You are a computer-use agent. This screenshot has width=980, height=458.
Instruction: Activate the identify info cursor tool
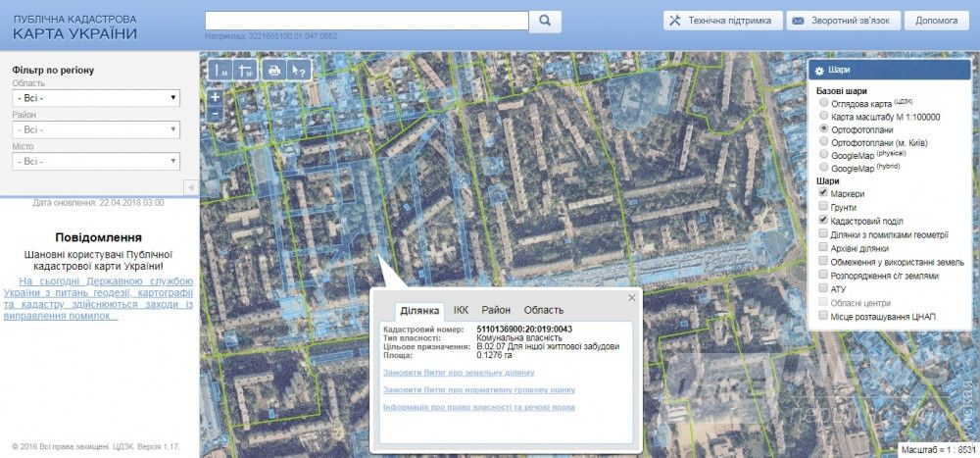[300, 70]
